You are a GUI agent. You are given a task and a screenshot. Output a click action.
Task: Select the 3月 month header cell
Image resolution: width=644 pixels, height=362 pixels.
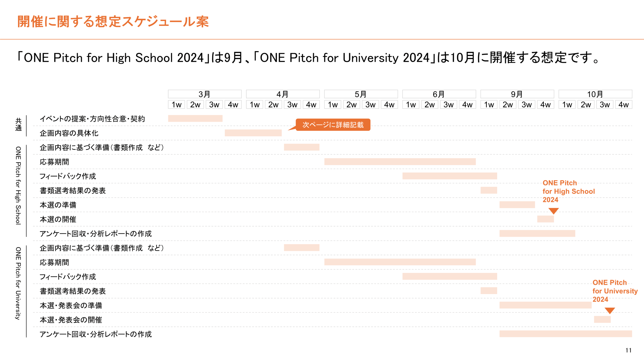pos(205,94)
